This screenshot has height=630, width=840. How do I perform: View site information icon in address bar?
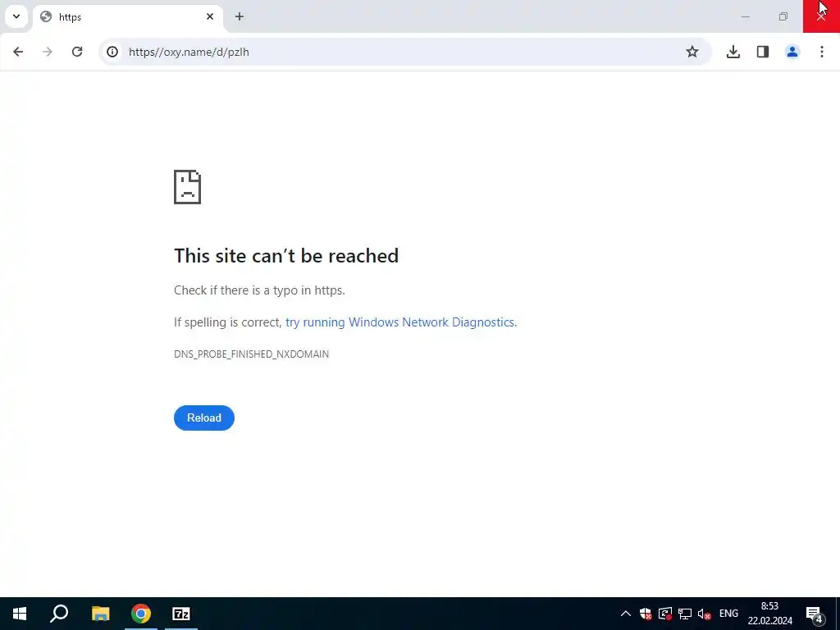coord(112,52)
